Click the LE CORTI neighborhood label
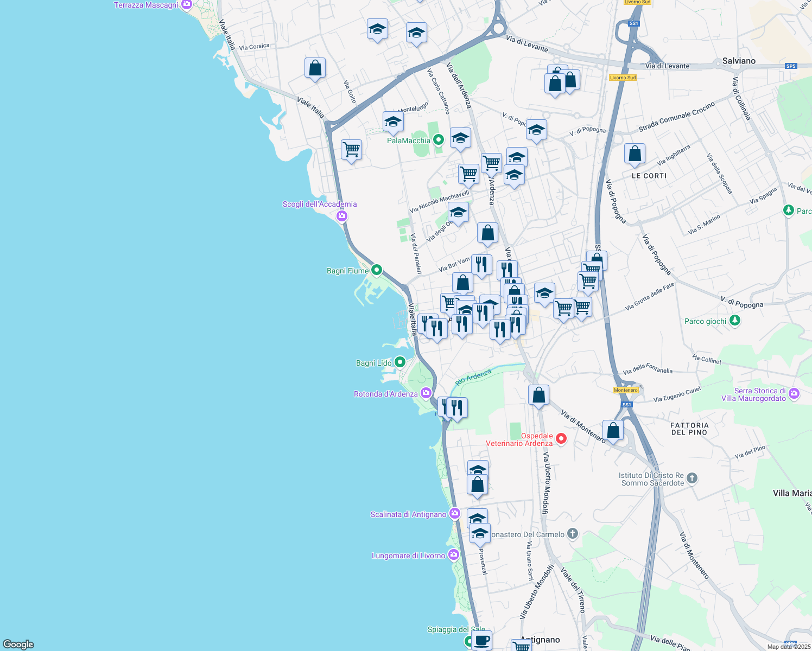This screenshot has width=812, height=651. coord(649,176)
